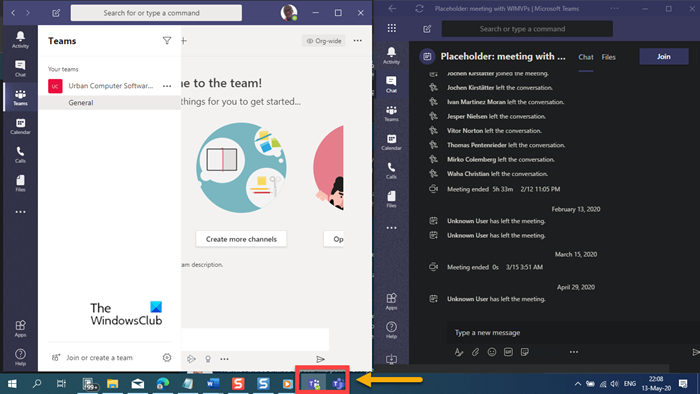The width and height of the screenshot is (700, 394).
Task: Open profile avatar in light Teams window
Action: (x=289, y=12)
